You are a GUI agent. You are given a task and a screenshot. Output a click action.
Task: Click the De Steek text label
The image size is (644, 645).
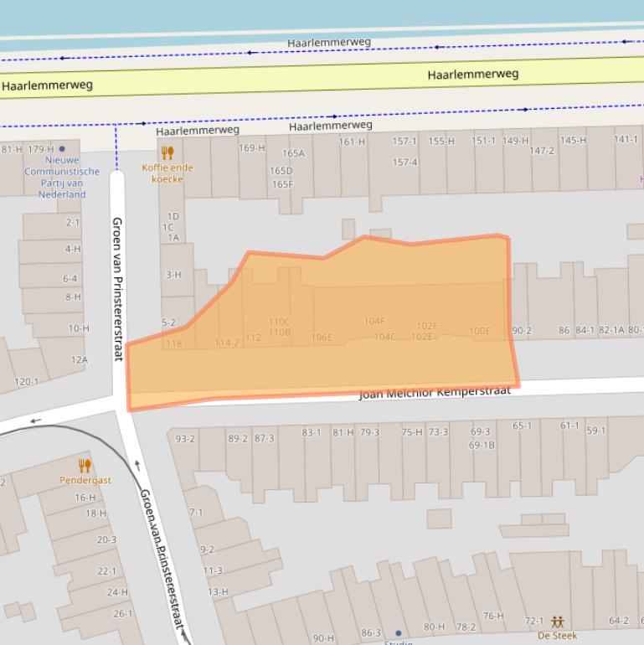(563, 636)
